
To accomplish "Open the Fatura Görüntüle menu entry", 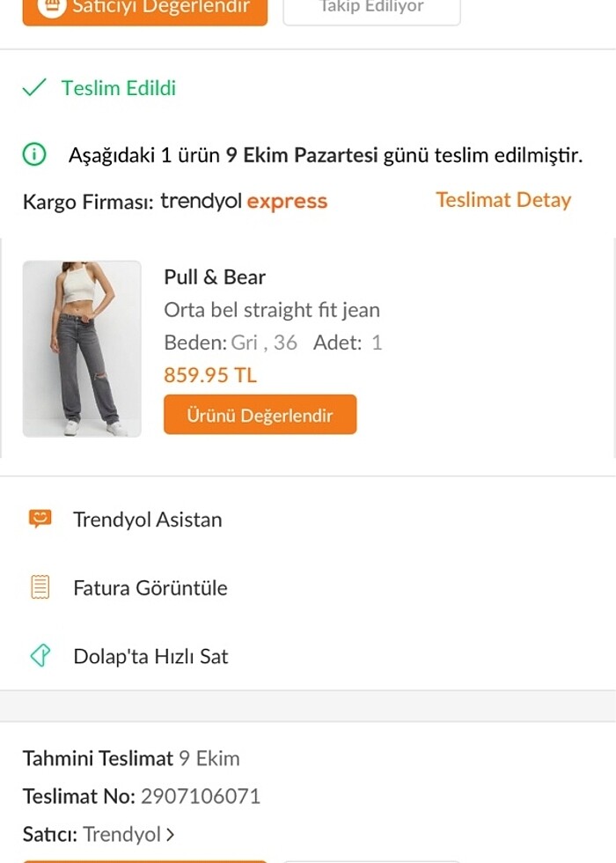I will [x=150, y=587].
